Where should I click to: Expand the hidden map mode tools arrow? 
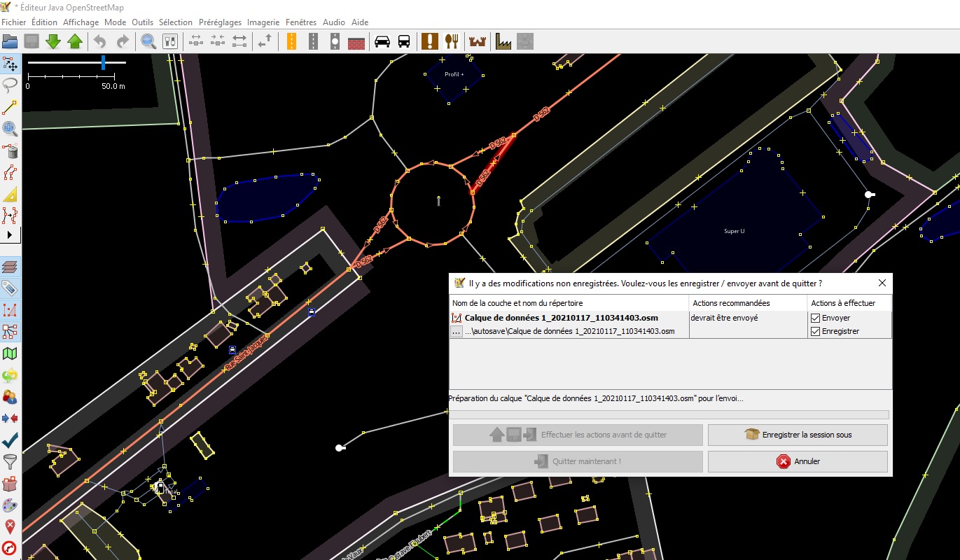pos(10,234)
